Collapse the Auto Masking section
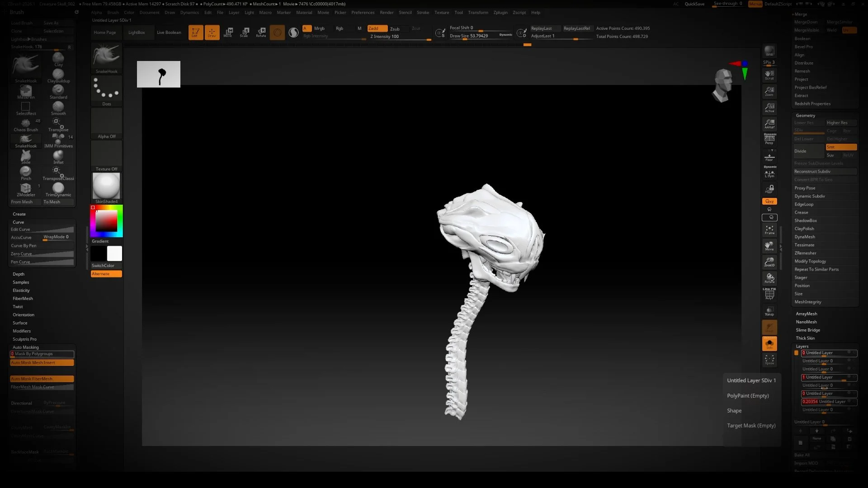 click(25, 347)
